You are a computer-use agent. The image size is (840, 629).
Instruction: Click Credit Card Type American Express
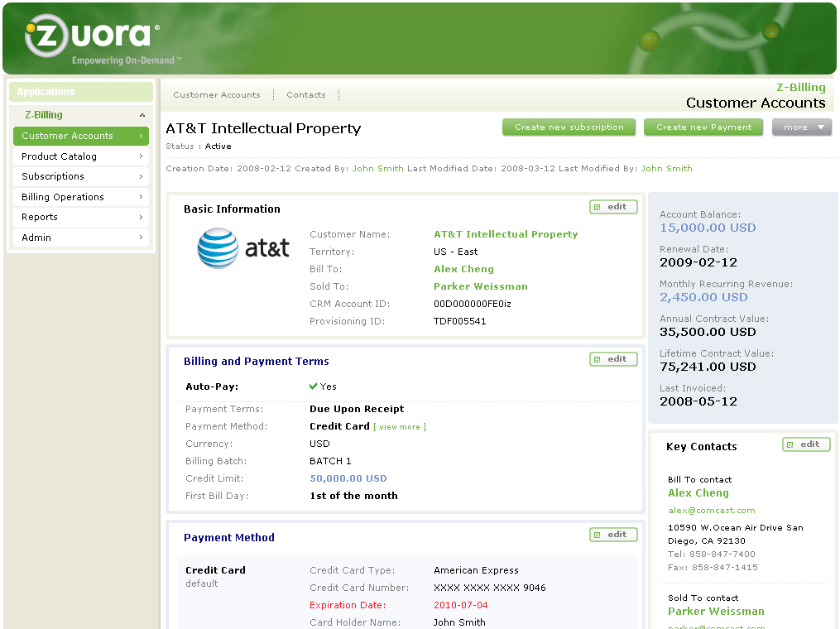pos(476,570)
